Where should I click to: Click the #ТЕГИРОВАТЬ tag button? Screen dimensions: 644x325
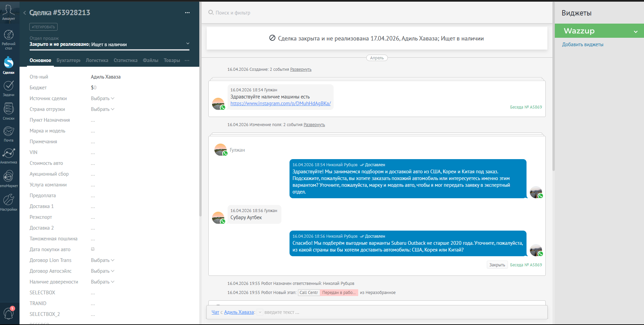pyautogui.click(x=43, y=27)
